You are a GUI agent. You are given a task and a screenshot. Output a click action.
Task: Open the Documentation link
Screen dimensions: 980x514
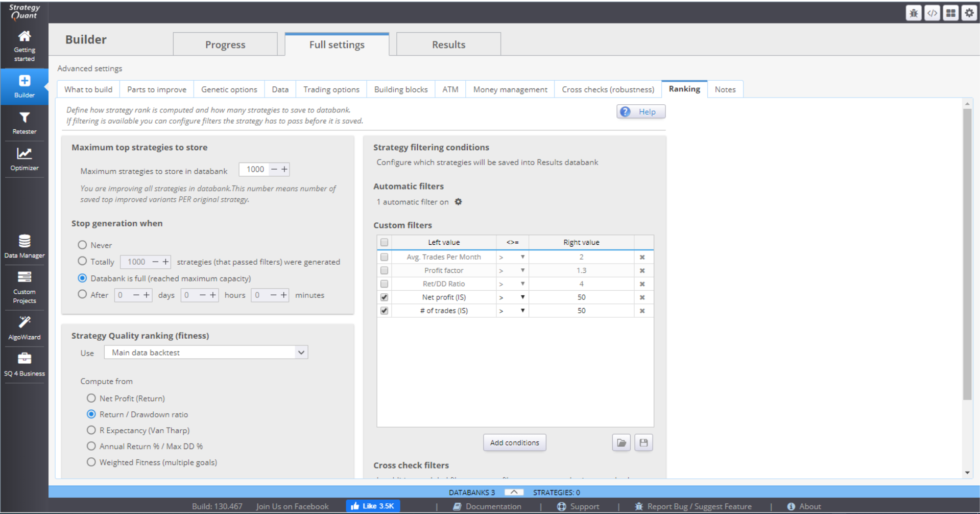click(487, 506)
